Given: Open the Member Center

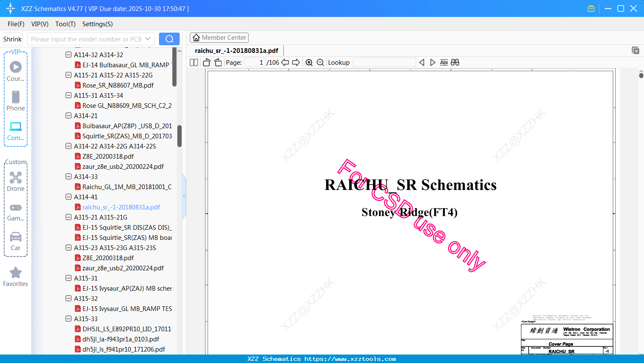Looking at the screenshot, I should point(219,38).
